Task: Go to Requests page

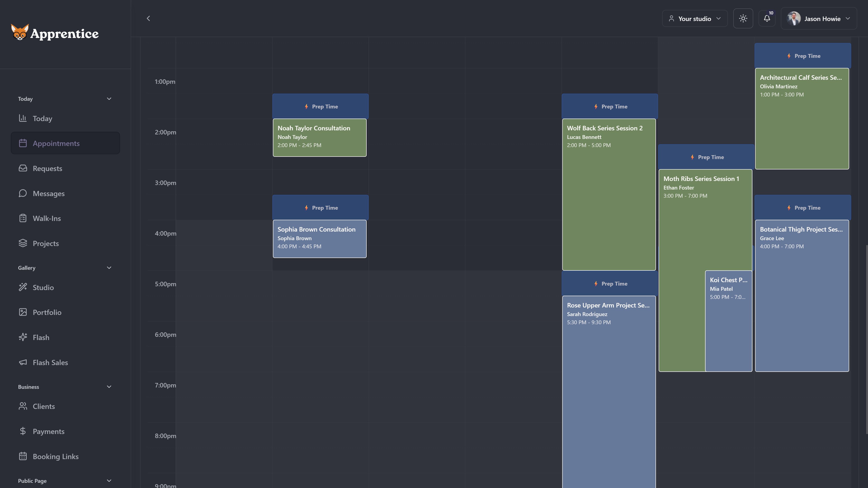Action: pyautogui.click(x=65, y=168)
